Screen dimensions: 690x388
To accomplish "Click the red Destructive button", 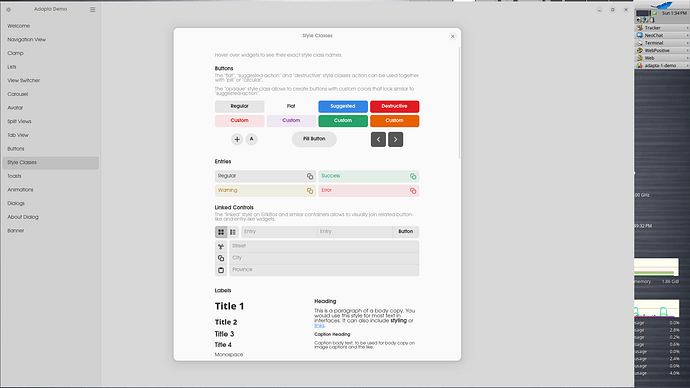I will coord(394,106).
